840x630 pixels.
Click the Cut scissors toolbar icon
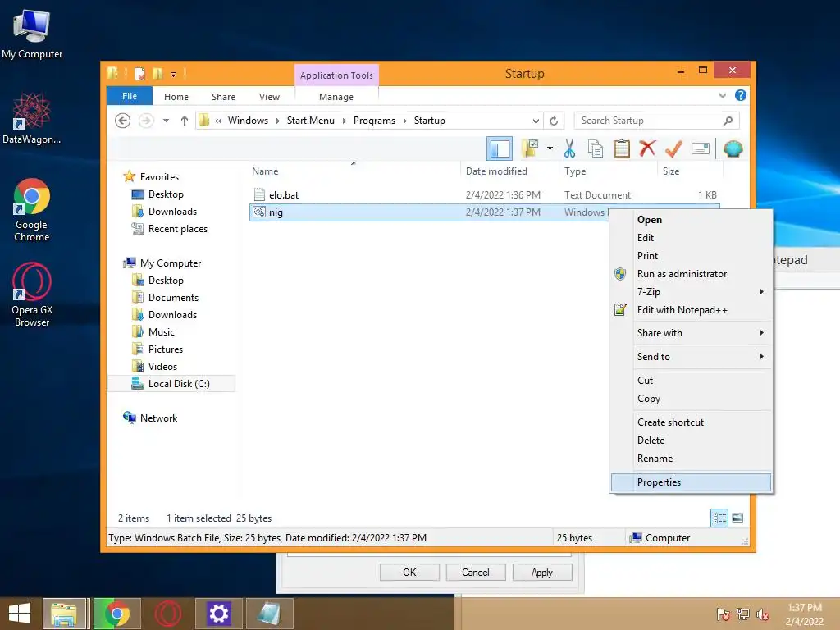(569, 148)
